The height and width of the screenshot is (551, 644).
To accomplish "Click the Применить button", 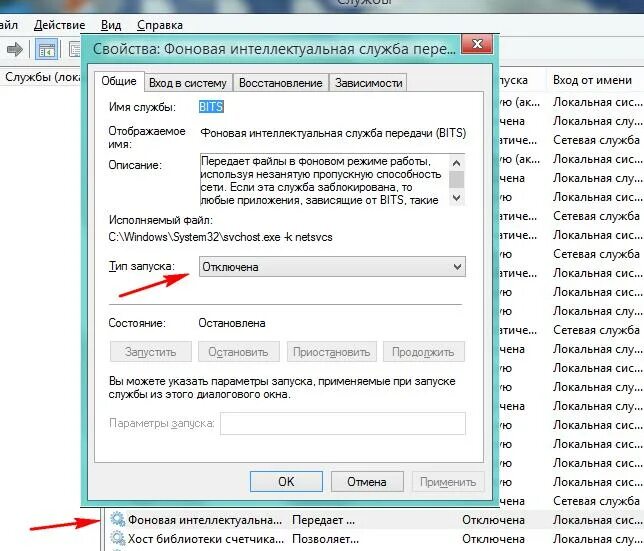I will [x=448, y=482].
